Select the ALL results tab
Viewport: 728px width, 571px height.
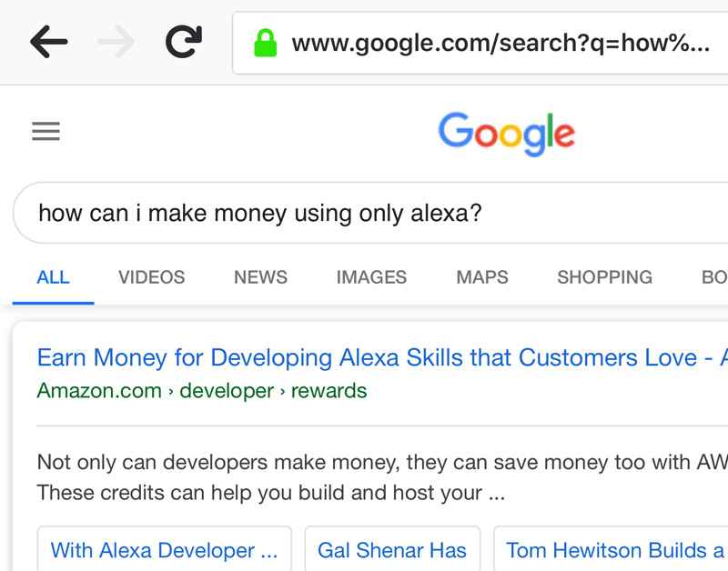(53, 277)
